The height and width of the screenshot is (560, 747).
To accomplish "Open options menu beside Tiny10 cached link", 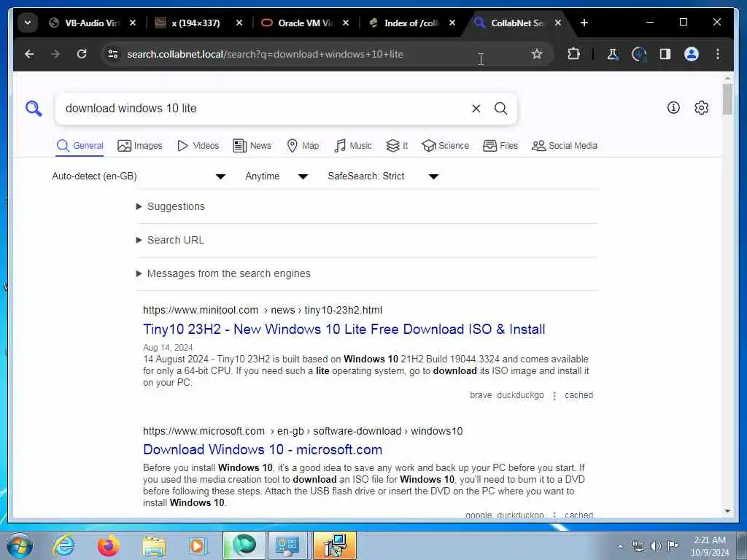I will [x=554, y=396].
